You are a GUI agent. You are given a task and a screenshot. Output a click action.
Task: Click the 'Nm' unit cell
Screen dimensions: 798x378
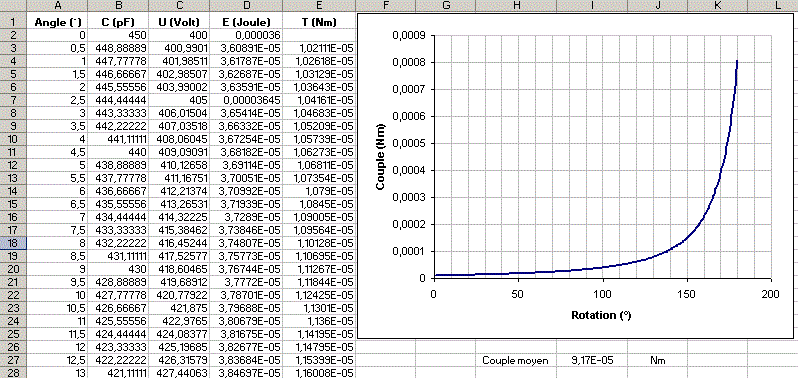pyautogui.click(x=657, y=360)
